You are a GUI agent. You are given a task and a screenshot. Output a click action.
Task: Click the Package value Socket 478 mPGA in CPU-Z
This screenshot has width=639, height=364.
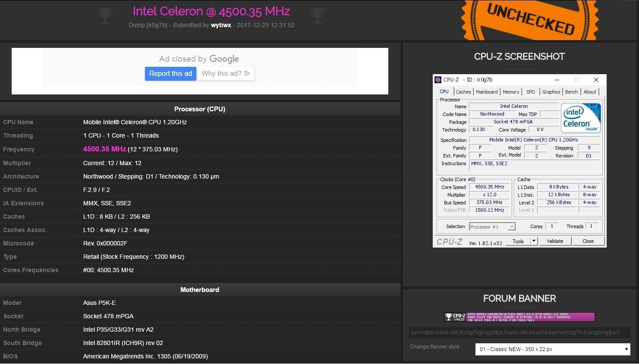pyautogui.click(x=514, y=122)
